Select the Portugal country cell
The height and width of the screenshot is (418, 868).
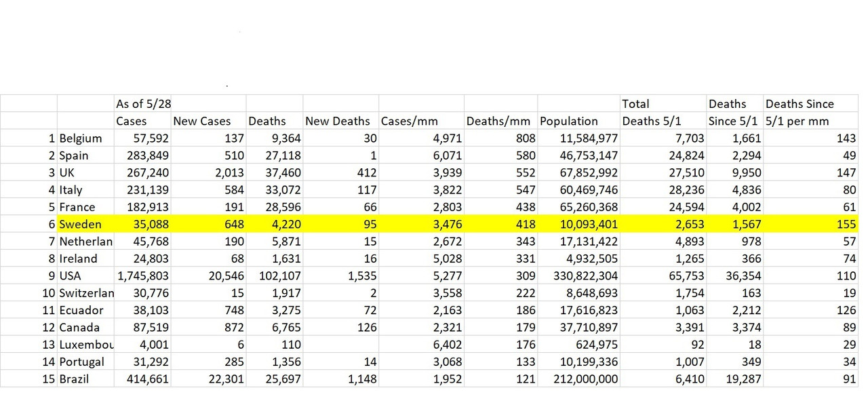[x=85, y=362]
